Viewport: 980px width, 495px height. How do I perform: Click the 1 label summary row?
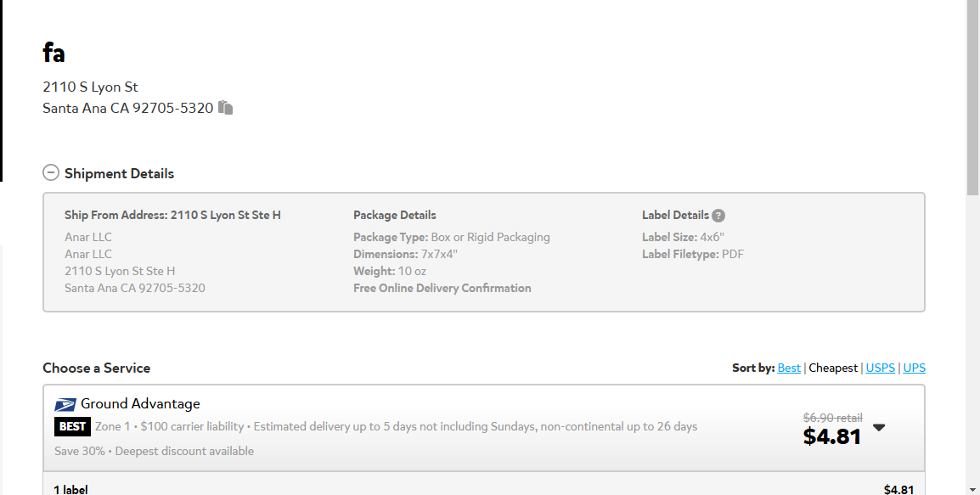pyautogui.click(x=484, y=489)
